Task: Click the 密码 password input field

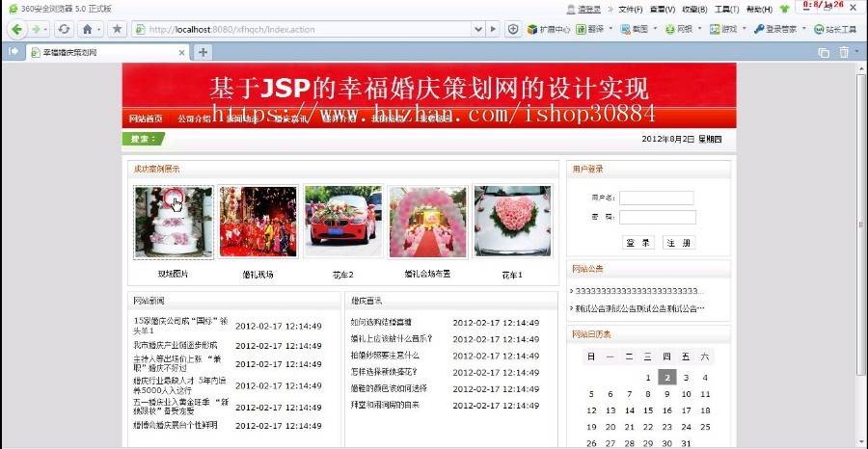Action: [658, 218]
